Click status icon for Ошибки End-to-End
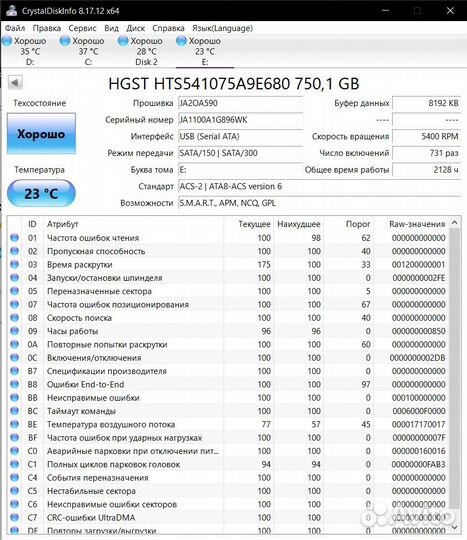 [14, 384]
